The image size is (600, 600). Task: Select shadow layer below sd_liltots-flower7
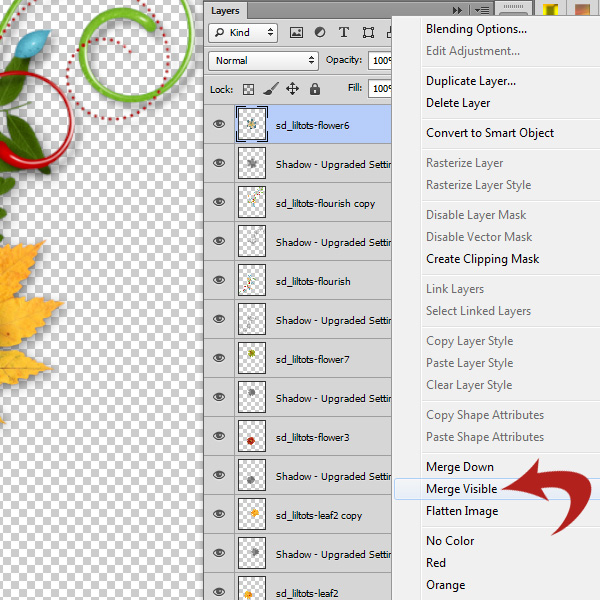click(333, 399)
